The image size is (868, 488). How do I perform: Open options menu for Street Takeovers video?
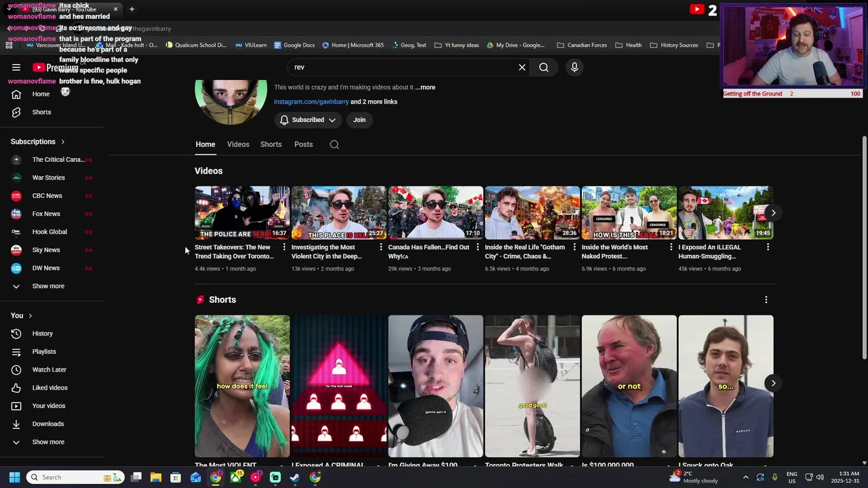point(284,247)
